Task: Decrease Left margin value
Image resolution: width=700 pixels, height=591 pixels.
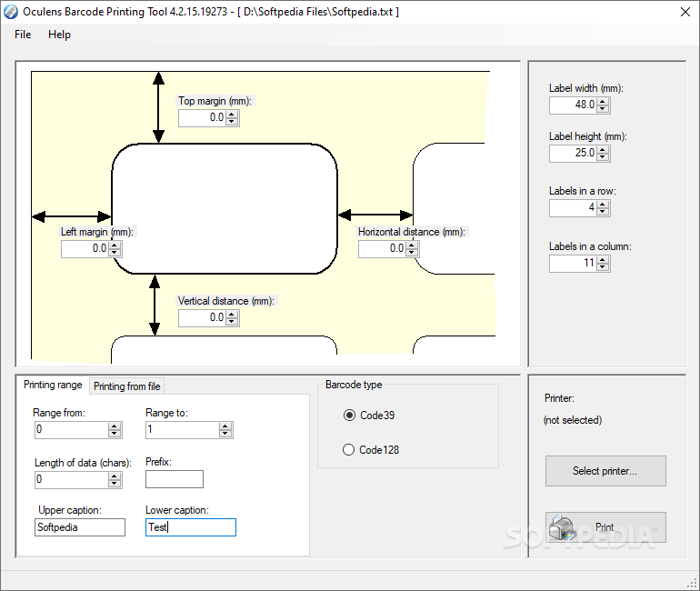Action: tap(115, 252)
